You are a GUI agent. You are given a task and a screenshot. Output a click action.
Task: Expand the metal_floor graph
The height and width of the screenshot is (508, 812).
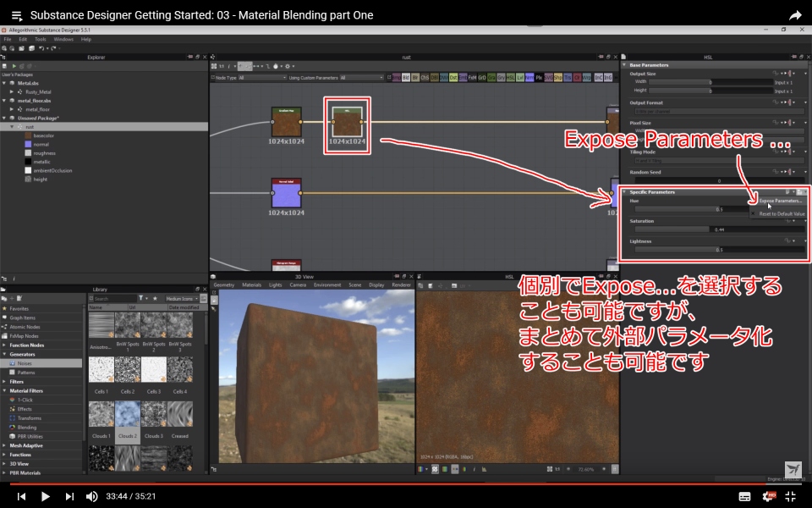click(x=12, y=109)
